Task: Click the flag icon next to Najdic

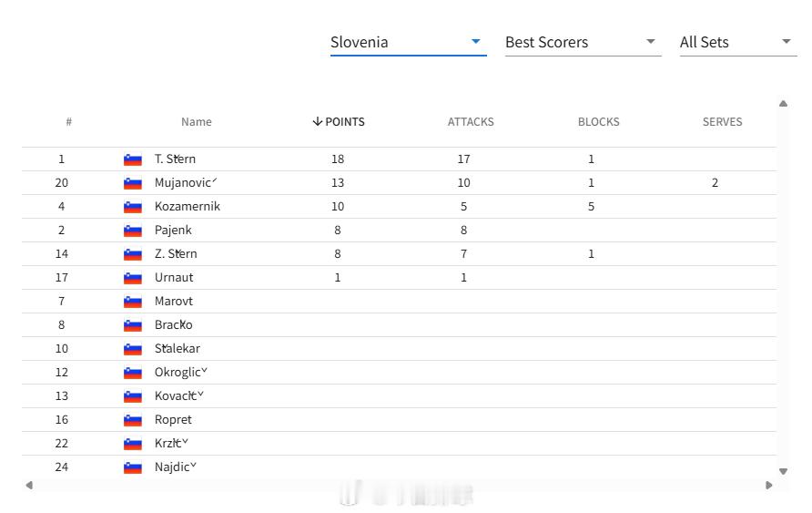Action: 133,468
